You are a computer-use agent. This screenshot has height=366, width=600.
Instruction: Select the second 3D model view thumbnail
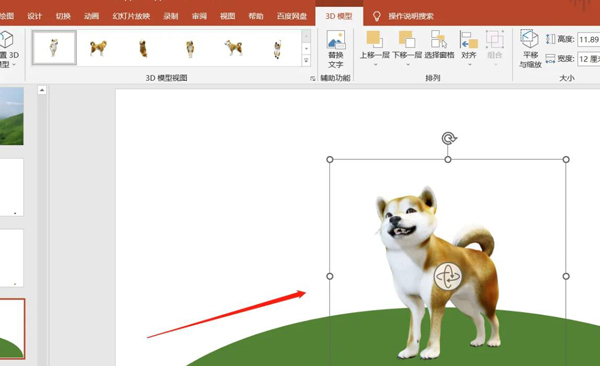tap(98, 48)
